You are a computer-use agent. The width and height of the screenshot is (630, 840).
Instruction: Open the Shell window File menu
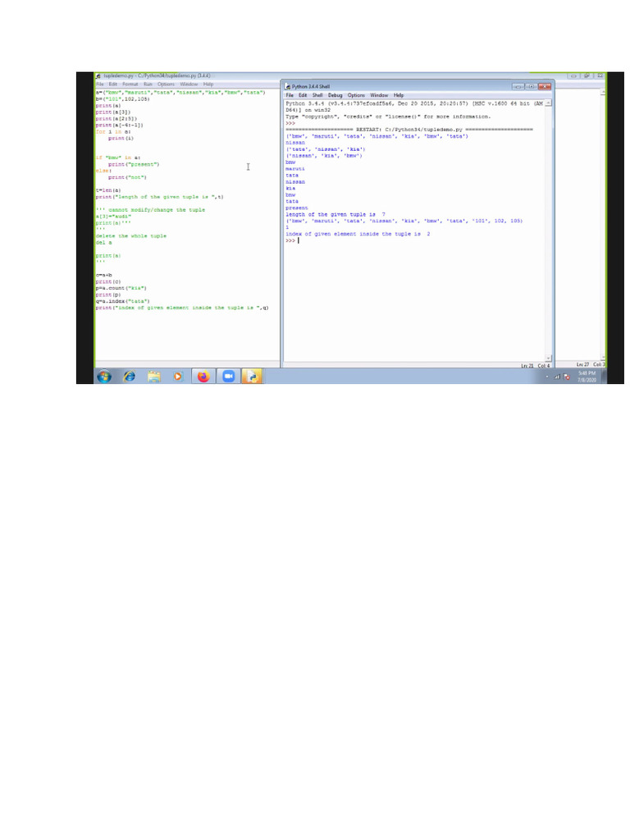click(290, 95)
